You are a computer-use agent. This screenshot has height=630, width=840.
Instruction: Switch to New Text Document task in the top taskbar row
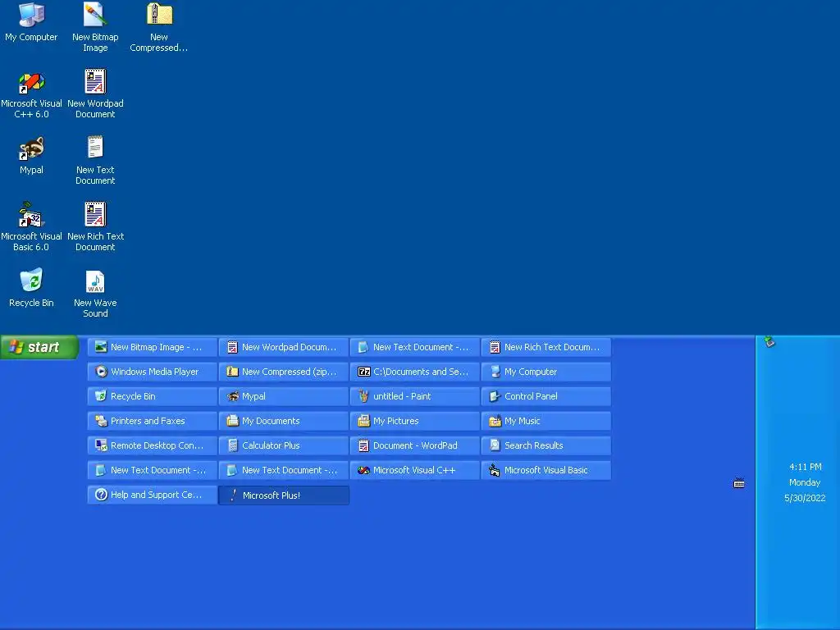[x=414, y=347]
